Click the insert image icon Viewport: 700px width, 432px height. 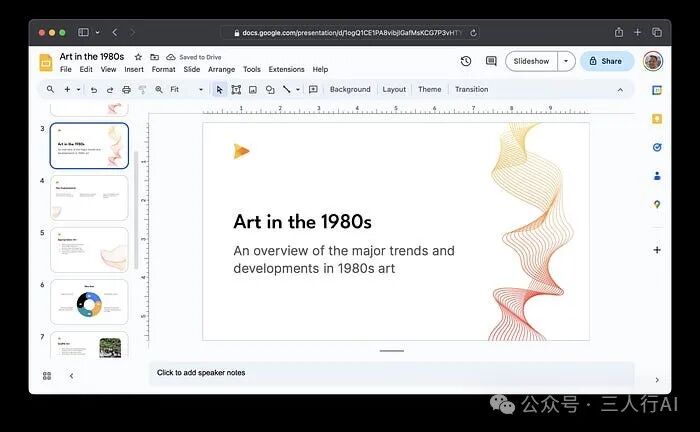253,89
